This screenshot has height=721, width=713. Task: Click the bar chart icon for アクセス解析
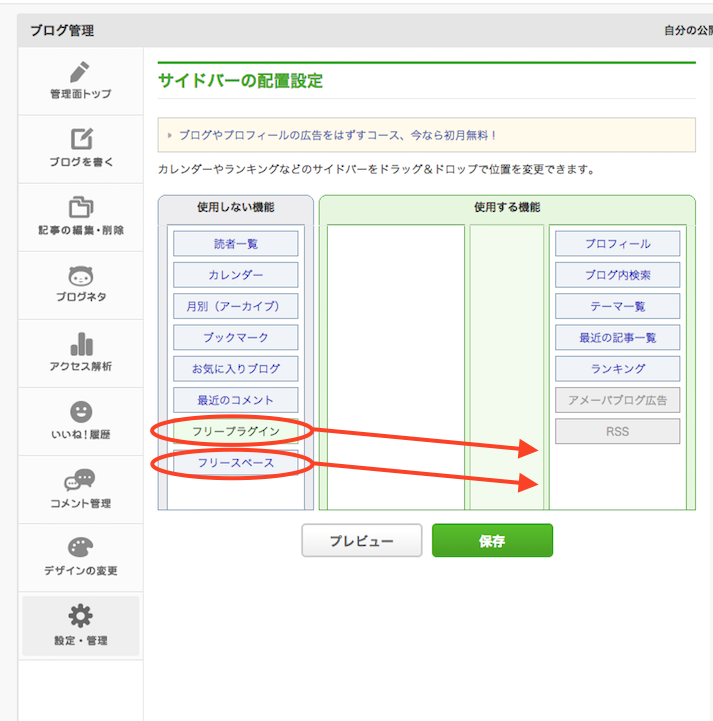coord(81,344)
